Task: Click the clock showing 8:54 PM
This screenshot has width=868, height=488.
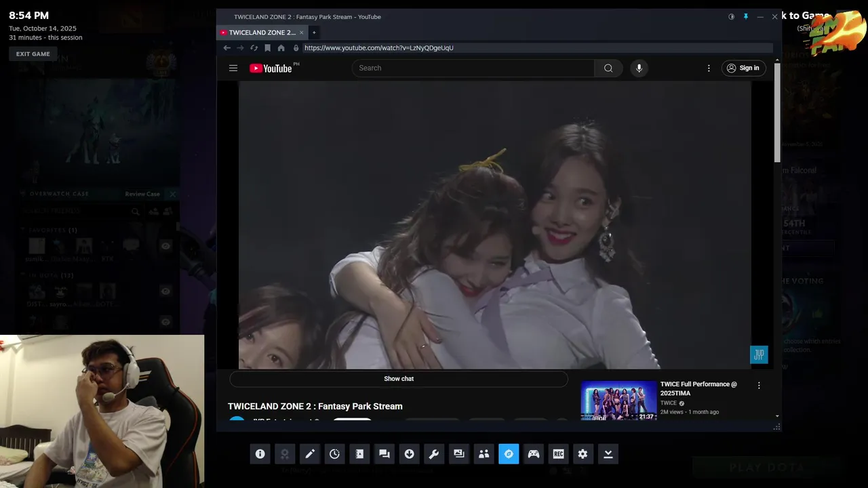Action: [28, 16]
